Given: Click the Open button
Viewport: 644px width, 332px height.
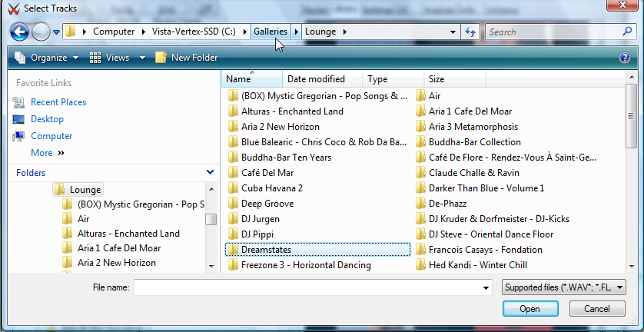Looking at the screenshot, I should coord(530,309).
